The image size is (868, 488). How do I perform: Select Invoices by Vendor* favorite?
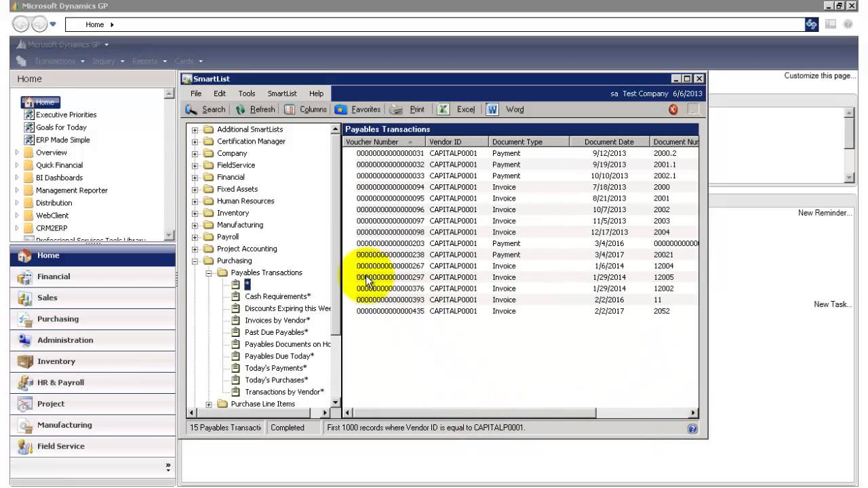(277, 321)
